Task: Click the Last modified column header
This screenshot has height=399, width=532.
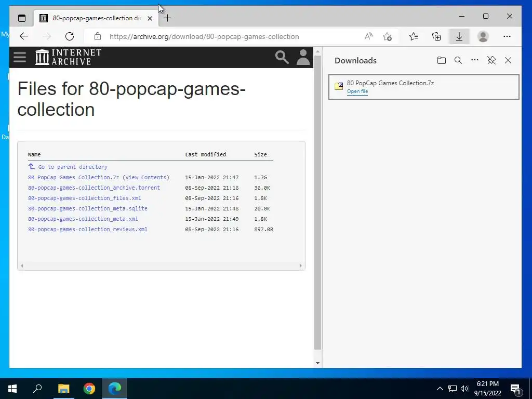Action: coord(205,154)
